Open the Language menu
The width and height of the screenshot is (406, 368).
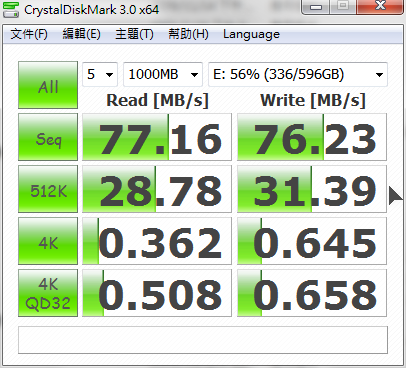point(251,34)
